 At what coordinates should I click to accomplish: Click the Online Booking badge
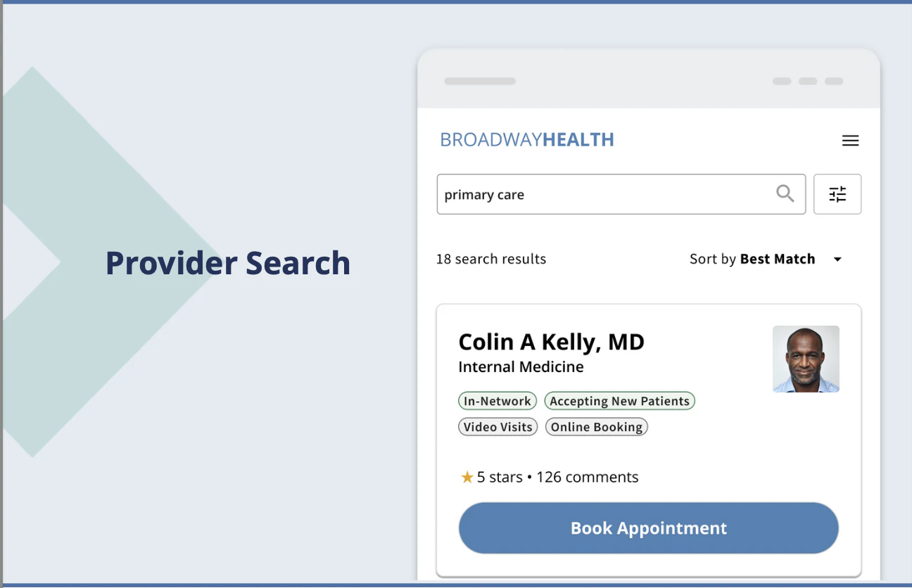click(x=596, y=426)
